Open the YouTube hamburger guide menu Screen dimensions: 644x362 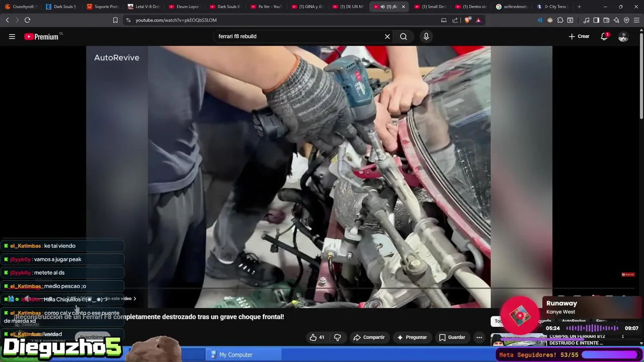[12, 36]
